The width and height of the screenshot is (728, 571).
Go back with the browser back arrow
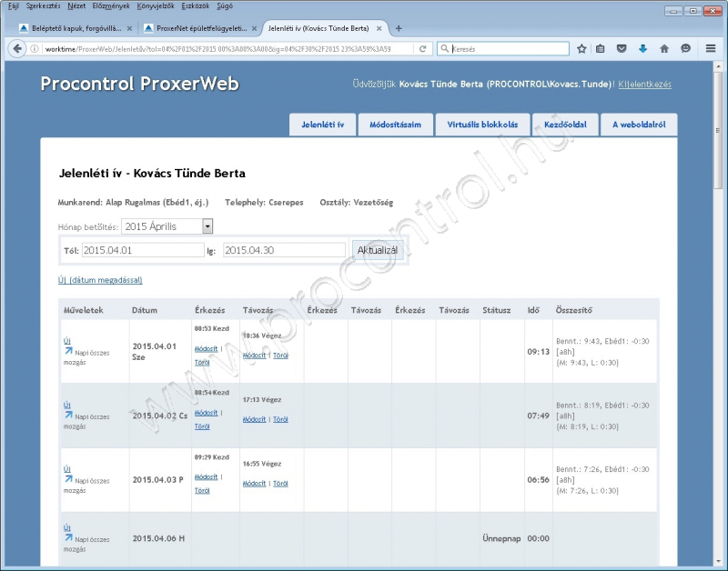click(x=17, y=49)
